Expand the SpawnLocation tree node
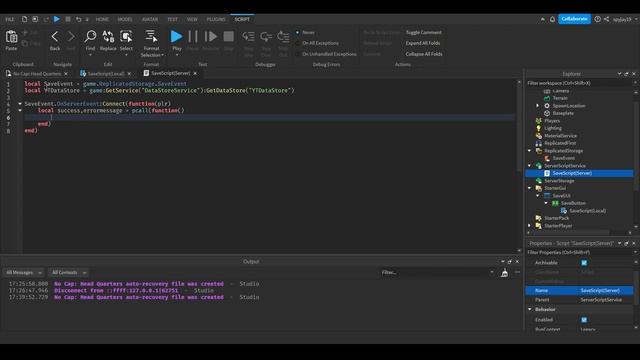The width and height of the screenshot is (640, 360). tap(538, 106)
